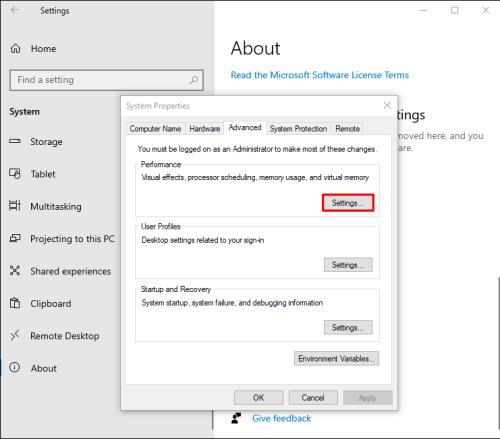This screenshot has height=439, width=500.
Task: Open Projecting to this PC page
Action: pos(72,239)
